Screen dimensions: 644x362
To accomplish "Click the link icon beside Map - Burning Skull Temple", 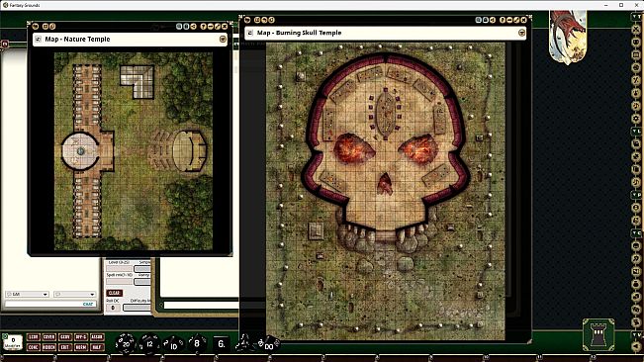I will [x=250, y=33].
